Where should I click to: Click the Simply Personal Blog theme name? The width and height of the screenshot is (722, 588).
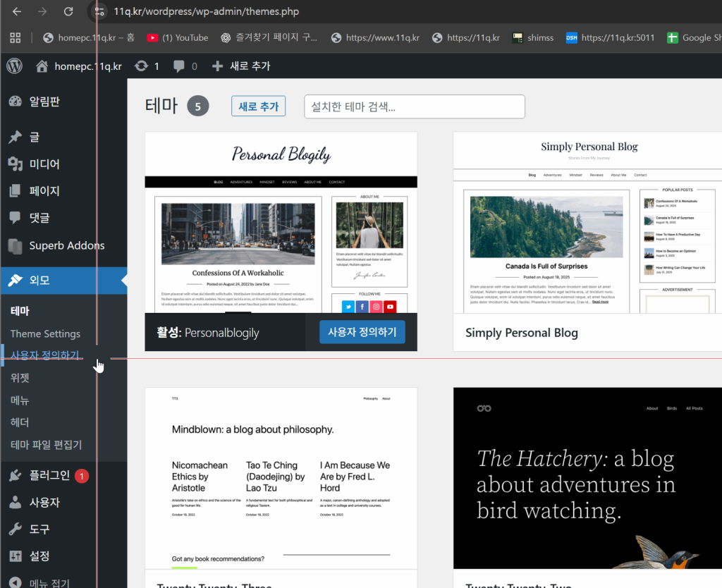tap(522, 333)
